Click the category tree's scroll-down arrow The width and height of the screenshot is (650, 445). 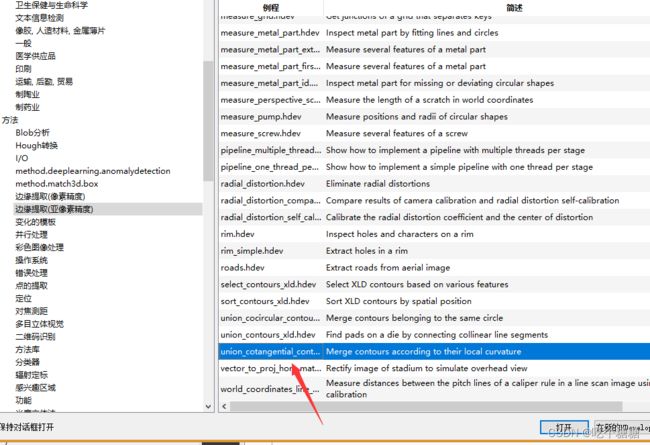(209, 407)
